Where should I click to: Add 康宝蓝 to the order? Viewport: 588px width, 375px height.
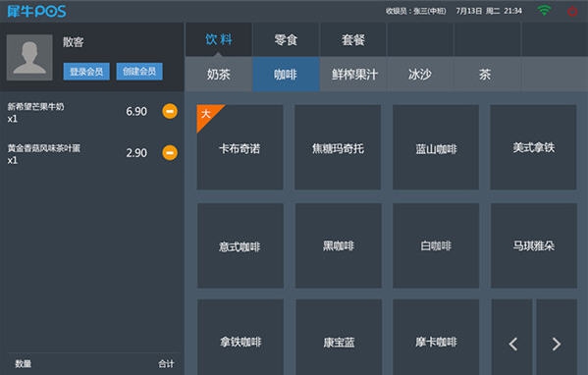click(x=339, y=337)
